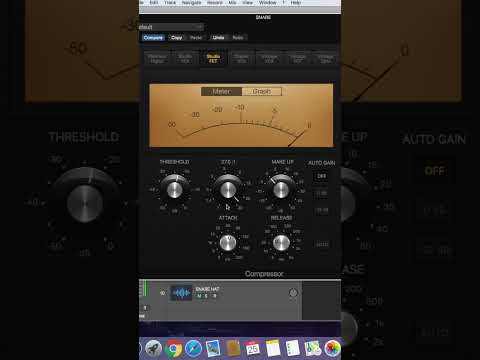Record-enable the SNARE HAT track
The width and height of the screenshot is (480, 360).
tap(214, 296)
